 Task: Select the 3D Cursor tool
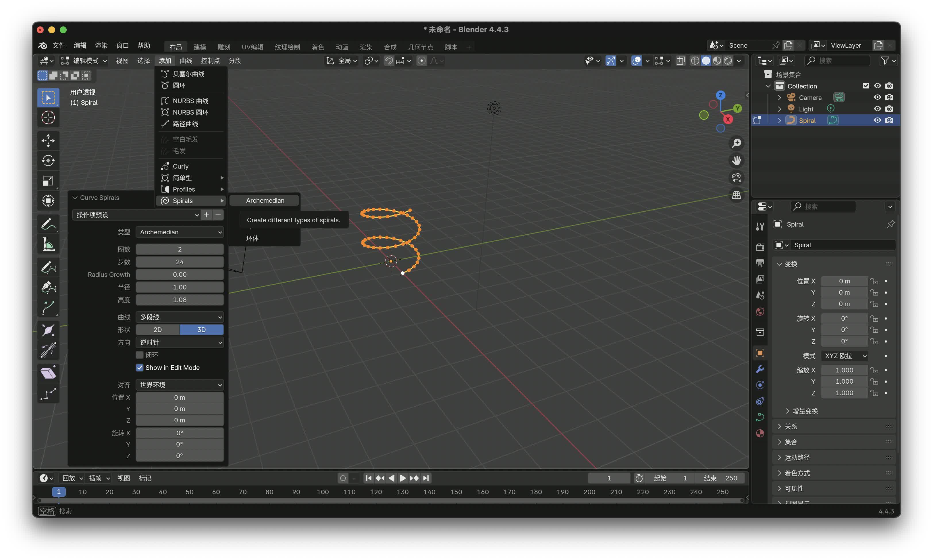(x=48, y=118)
